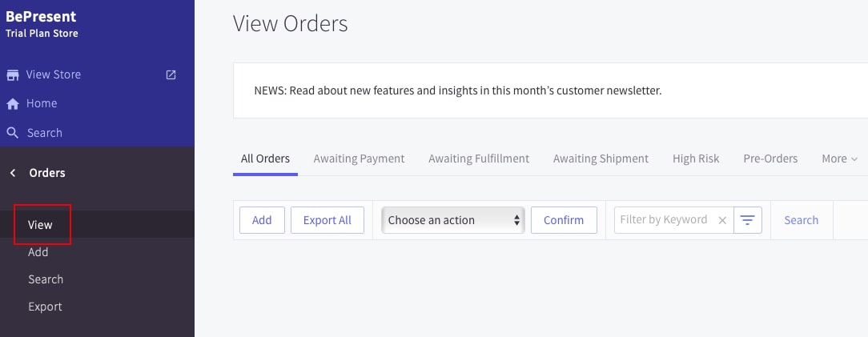Open store in new tab icon
Screen dimensions: 868x337
(x=171, y=74)
